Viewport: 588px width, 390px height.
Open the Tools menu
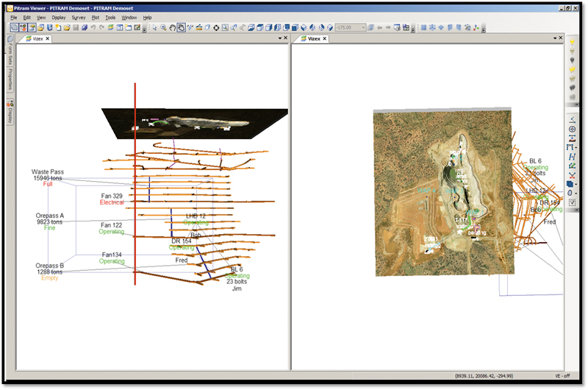pyautogui.click(x=110, y=17)
